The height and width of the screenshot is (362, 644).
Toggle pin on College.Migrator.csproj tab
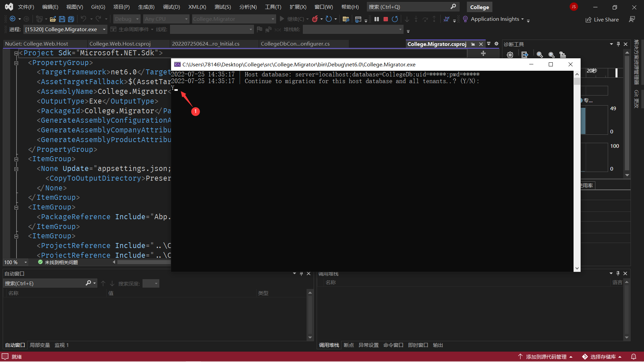[473, 44]
